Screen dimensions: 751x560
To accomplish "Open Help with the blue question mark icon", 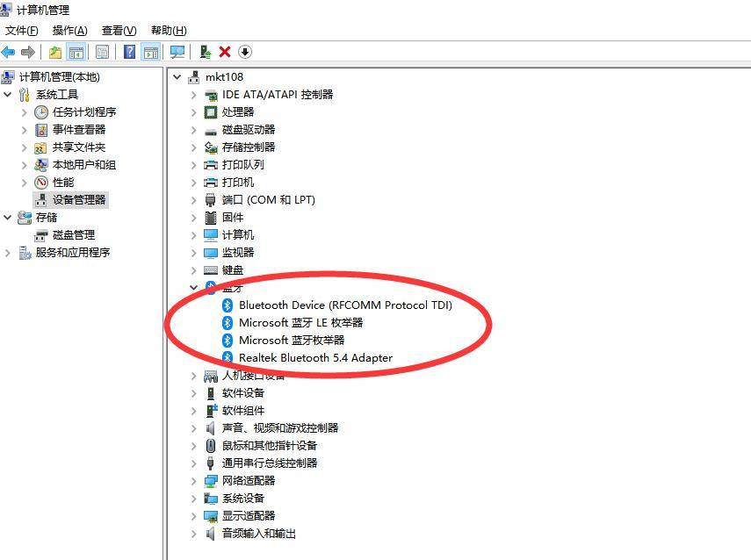I will click(129, 52).
